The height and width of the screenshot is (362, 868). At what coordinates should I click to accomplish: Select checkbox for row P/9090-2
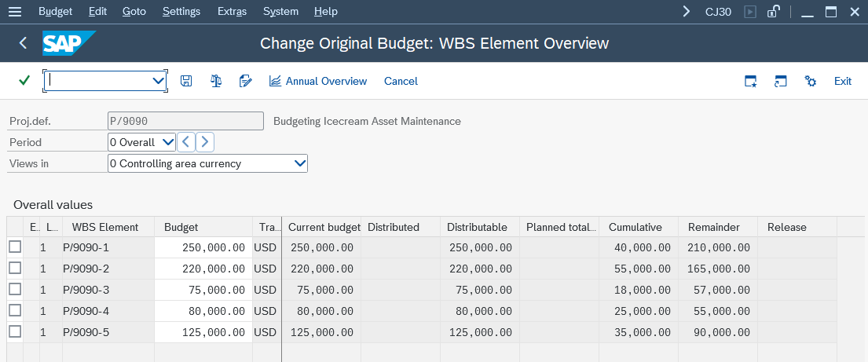pyautogui.click(x=15, y=268)
